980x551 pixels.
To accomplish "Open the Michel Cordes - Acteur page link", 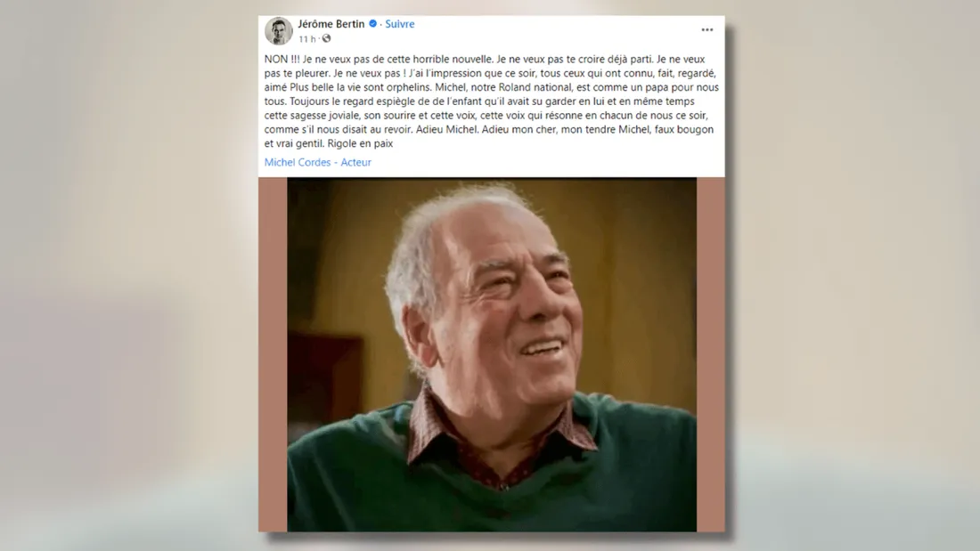I will coord(317,162).
